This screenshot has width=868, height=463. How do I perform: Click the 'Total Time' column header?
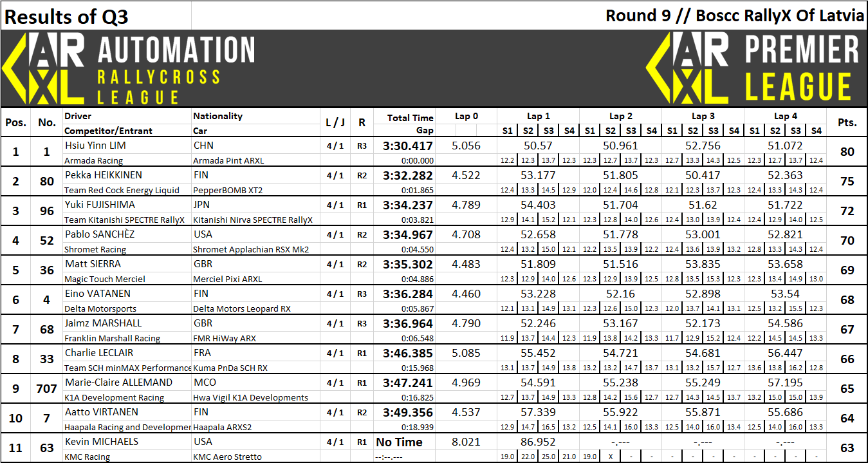point(410,117)
